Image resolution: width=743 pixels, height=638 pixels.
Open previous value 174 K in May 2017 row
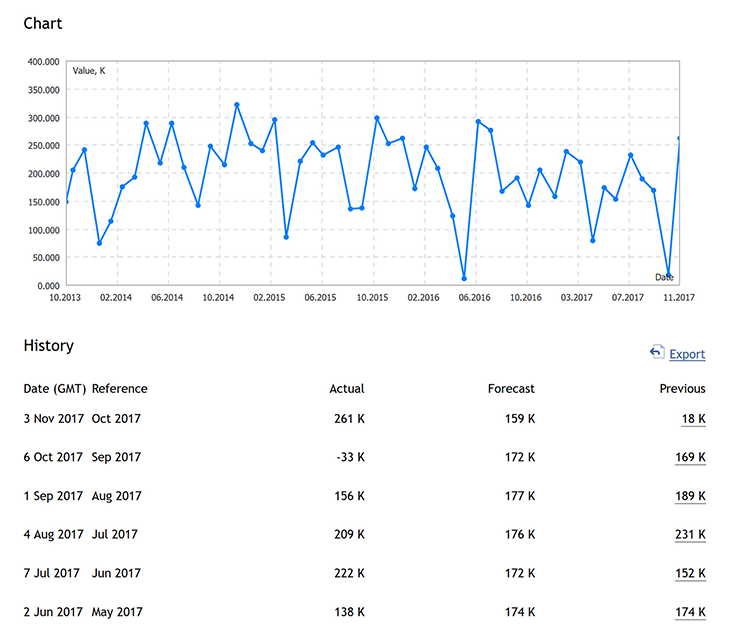690,612
